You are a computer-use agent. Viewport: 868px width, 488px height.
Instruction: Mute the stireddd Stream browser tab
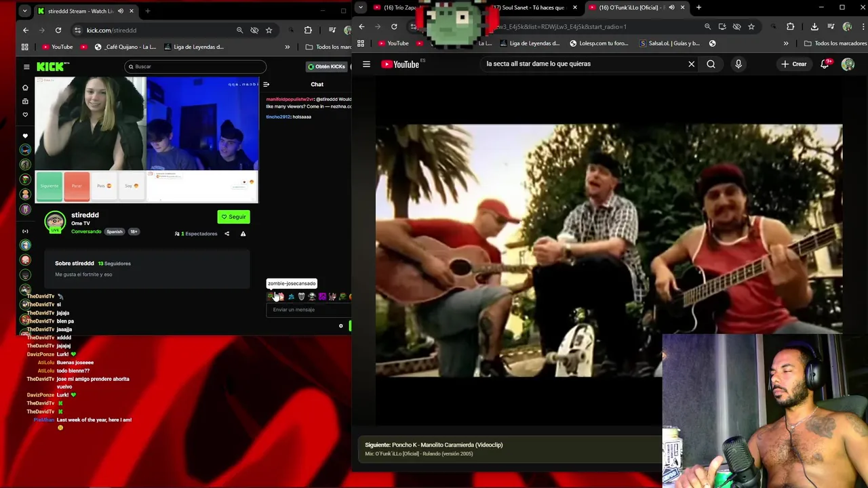coord(121,11)
